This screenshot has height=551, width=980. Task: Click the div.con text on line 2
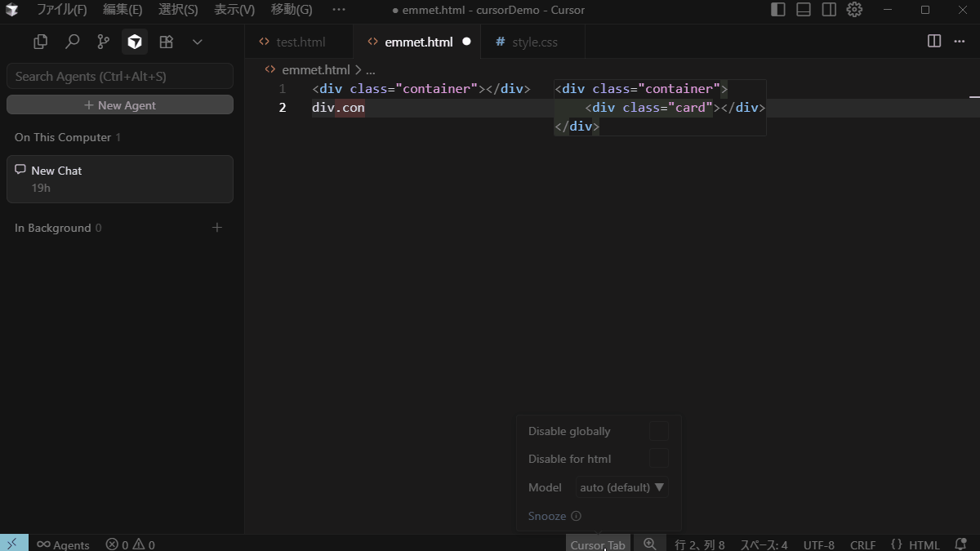(x=338, y=108)
